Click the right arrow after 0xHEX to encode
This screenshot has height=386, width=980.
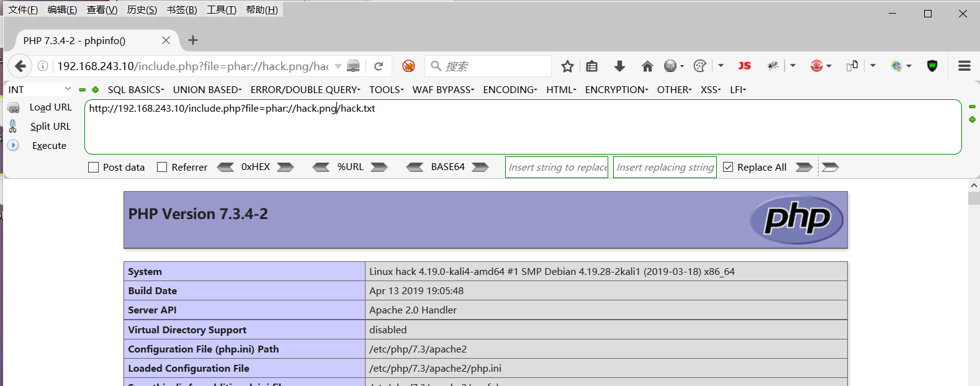285,167
